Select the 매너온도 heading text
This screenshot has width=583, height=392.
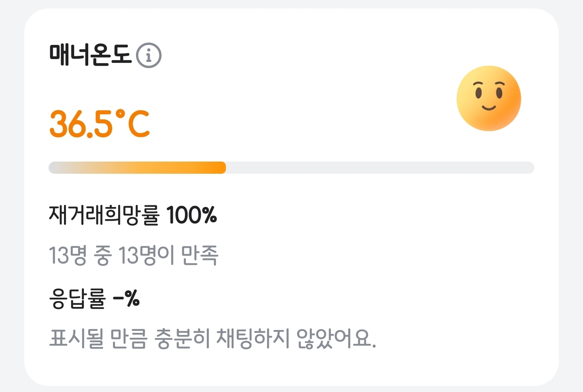[90, 55]
